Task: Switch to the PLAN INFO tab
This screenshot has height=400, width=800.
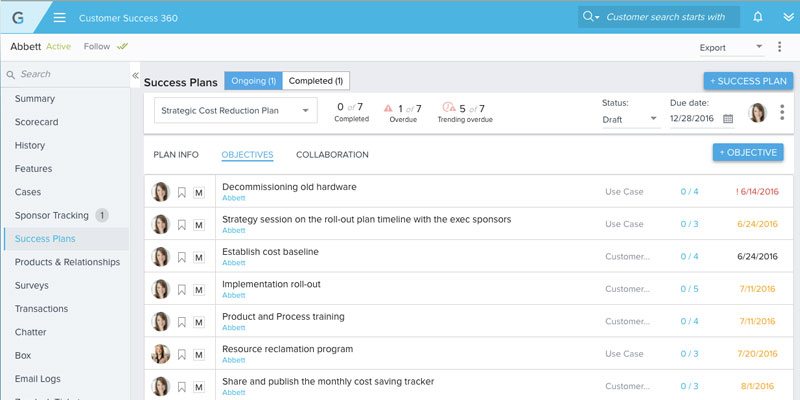Action: tap(176, 155)
